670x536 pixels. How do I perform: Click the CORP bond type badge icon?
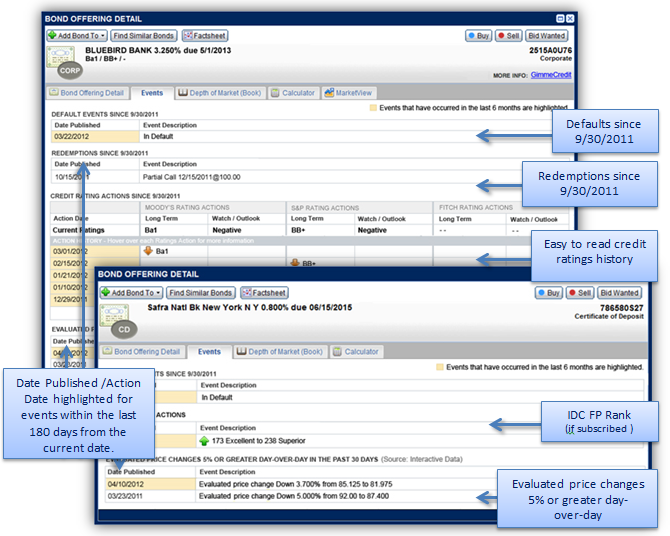(x=68, y=72)
